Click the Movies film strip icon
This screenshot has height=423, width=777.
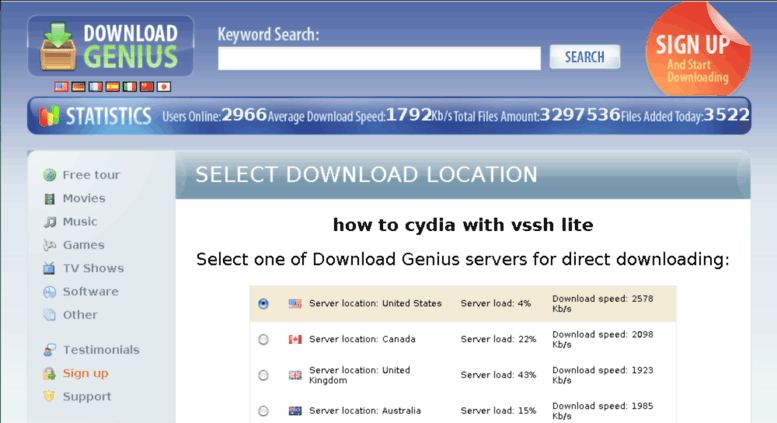tap(50, 199)
